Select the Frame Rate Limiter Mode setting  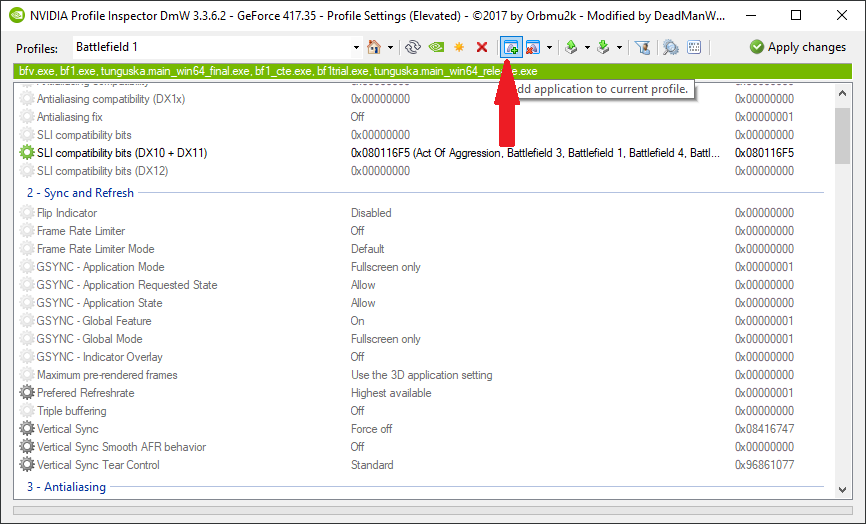click(x=96, y=249)
